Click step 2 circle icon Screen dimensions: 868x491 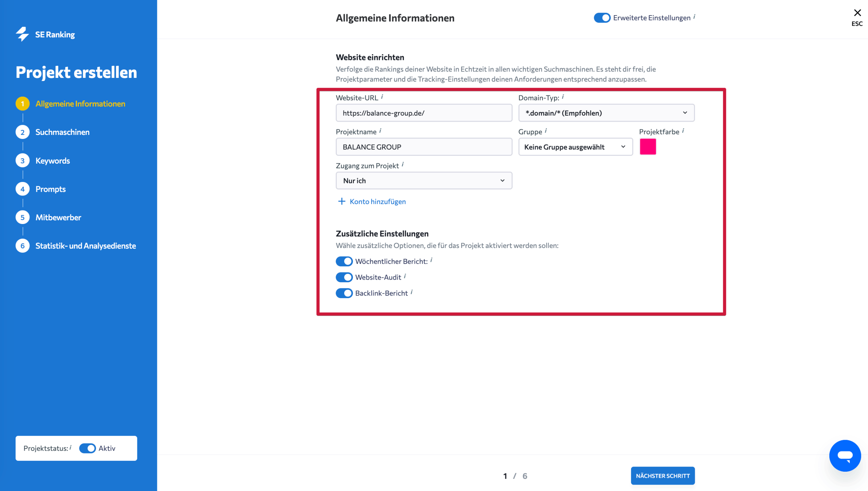(22, 132)
